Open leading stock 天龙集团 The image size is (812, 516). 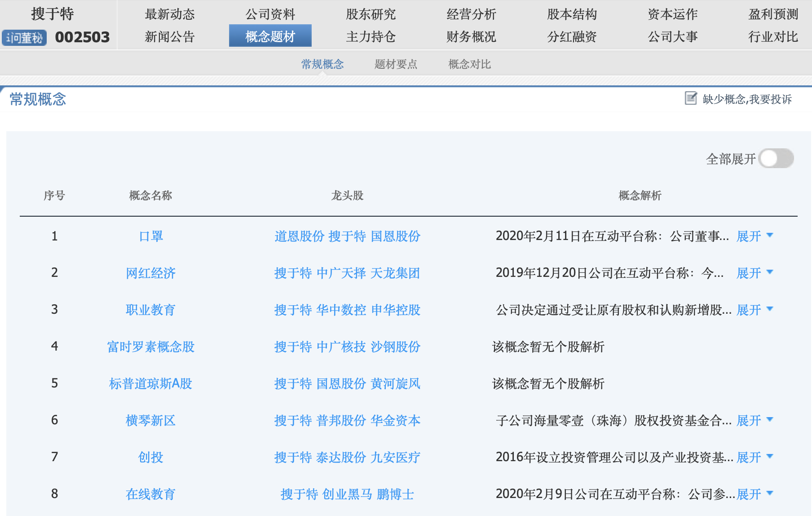396,273
